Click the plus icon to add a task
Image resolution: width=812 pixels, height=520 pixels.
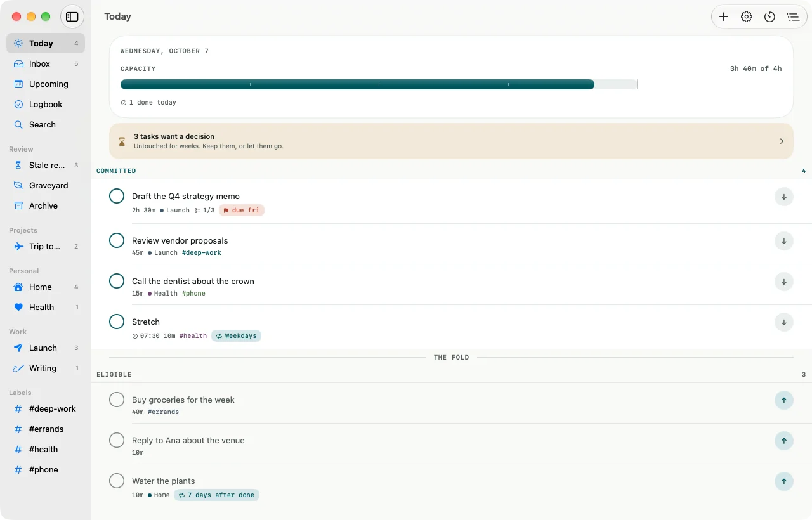pos(724,17)
